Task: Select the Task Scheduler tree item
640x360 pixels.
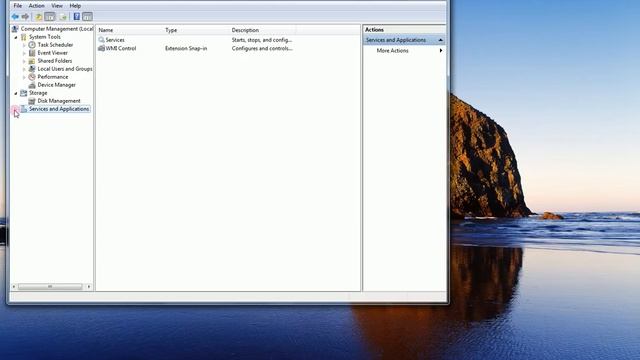Action: click(55, 45)
